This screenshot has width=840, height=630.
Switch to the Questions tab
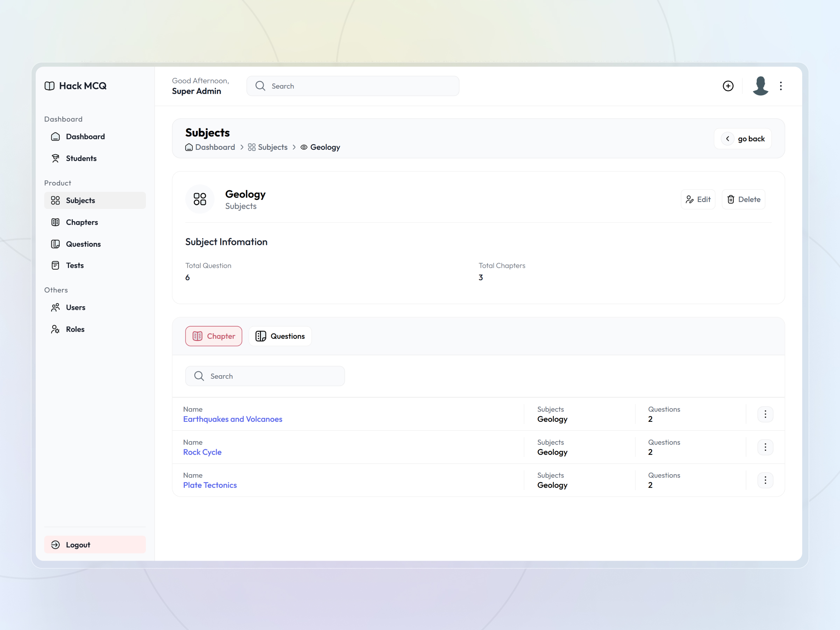tap(280, 336)
